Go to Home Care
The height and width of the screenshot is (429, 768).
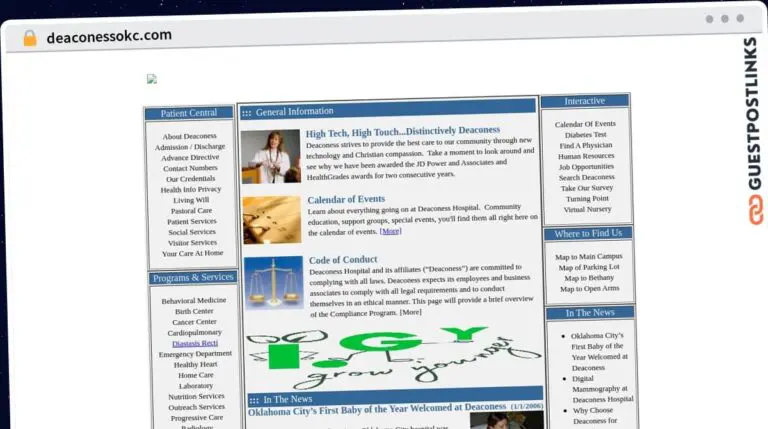click(195, 375)
